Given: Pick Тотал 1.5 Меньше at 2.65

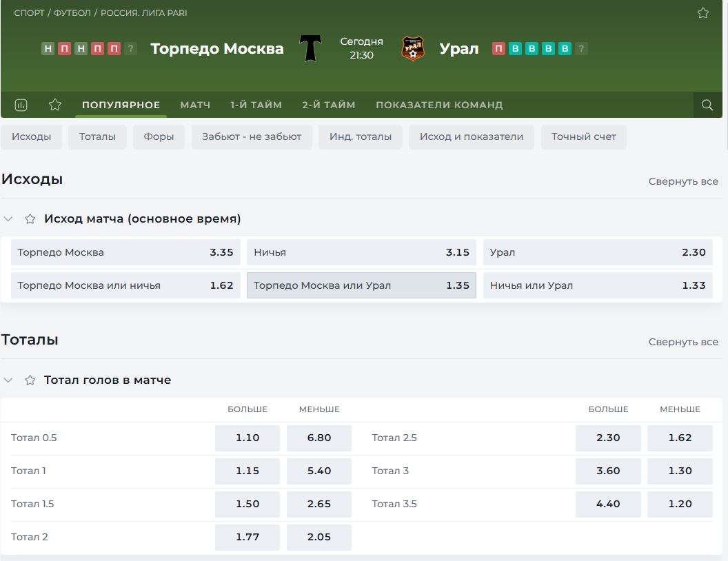Looking at the screenshot, I should [319, 504].
